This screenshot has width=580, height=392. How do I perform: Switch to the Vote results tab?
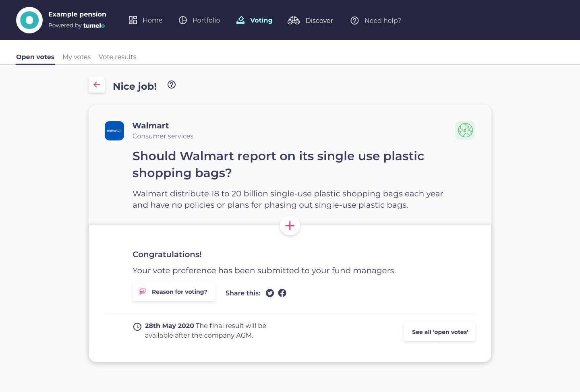(x=117, y=57)
